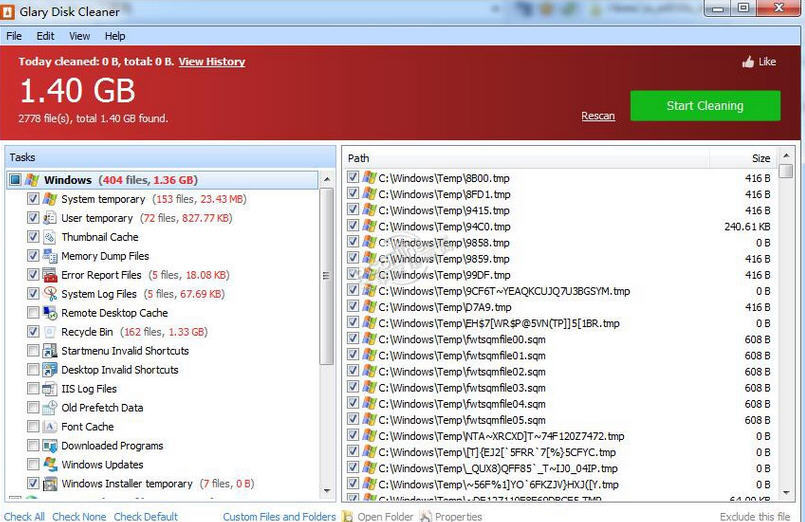
Task: Click the Recycle Bin icon
Action: coord(50,332)
